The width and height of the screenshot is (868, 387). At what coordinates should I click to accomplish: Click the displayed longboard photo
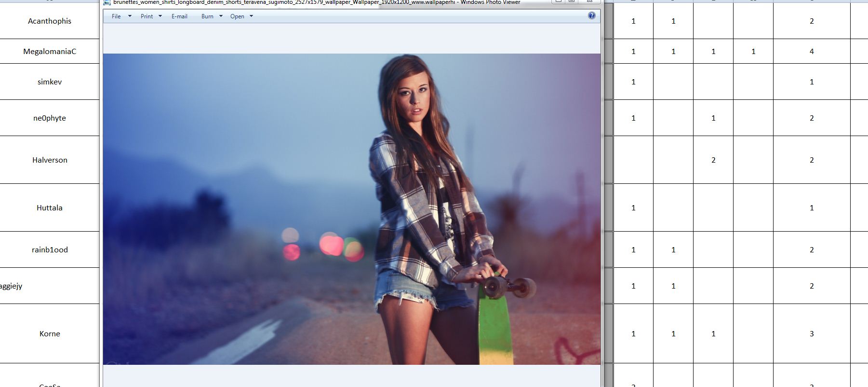click(x=351, y=209)
